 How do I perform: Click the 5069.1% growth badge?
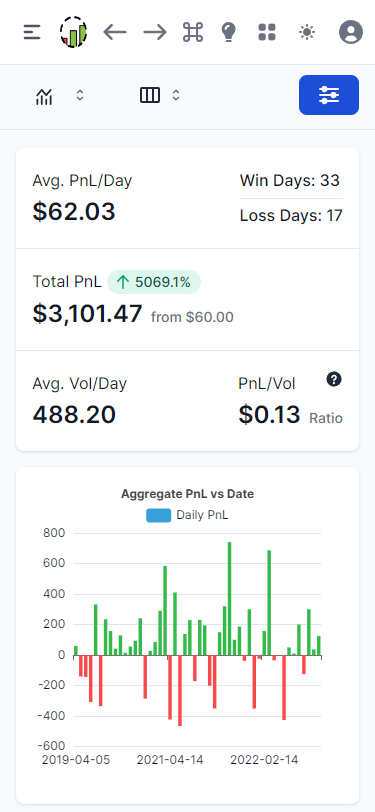pos(154,282)
